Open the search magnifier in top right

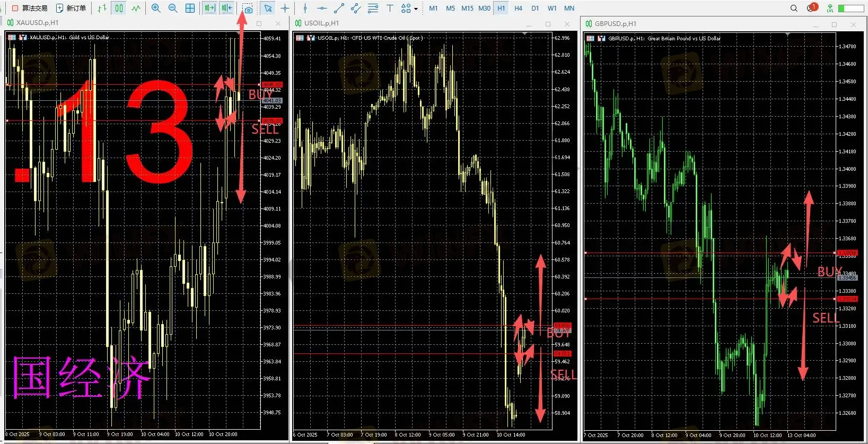point(794,8)
